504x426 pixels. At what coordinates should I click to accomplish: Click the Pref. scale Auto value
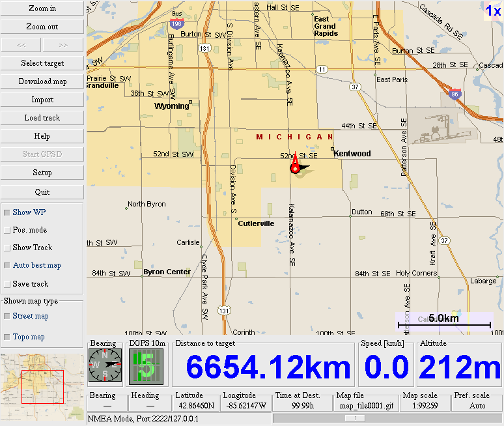tap(477, 406)
